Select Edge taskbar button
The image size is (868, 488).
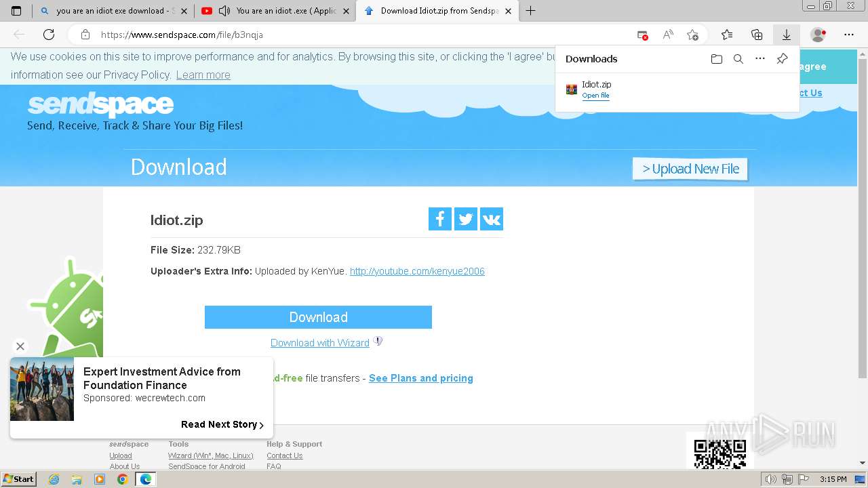point(146,479)
